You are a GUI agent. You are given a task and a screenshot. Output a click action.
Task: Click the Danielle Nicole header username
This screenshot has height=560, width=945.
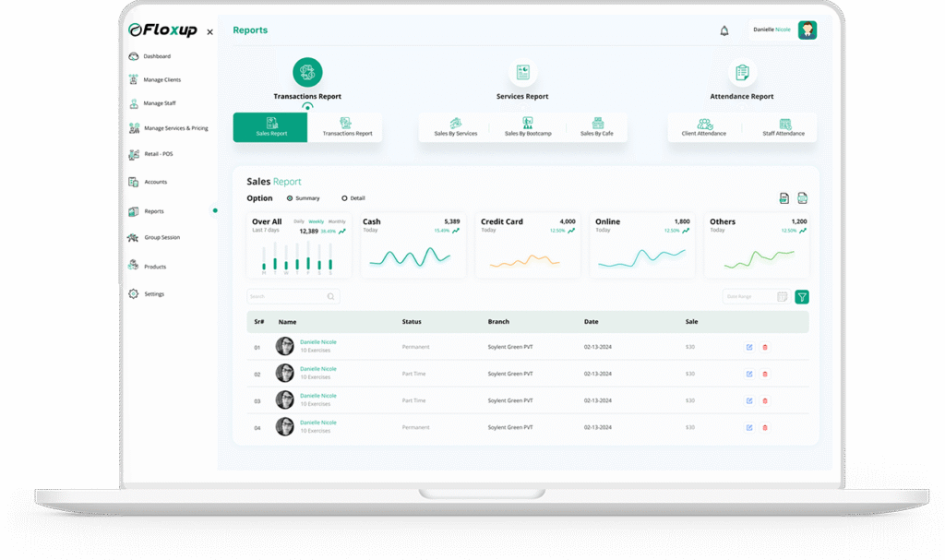coord(772,30)
